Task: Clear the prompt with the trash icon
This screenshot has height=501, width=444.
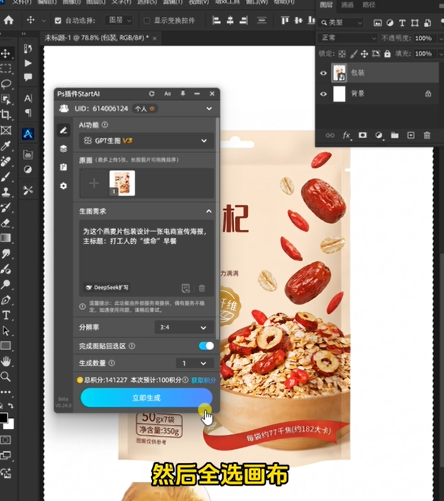Action: click(202, 288)
